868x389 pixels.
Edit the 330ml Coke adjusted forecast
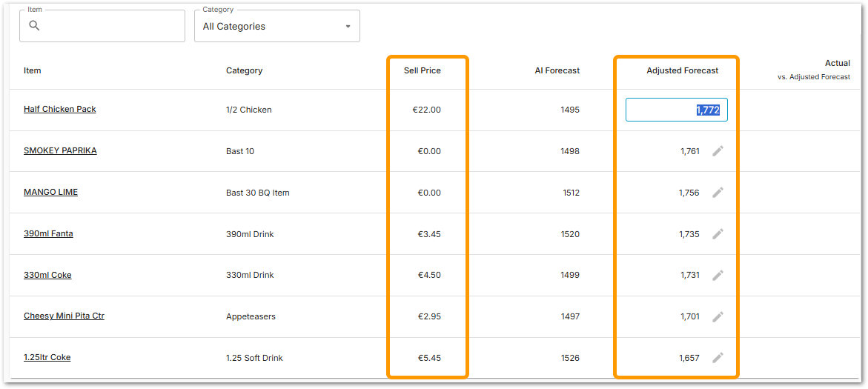[x=717, y=275]
